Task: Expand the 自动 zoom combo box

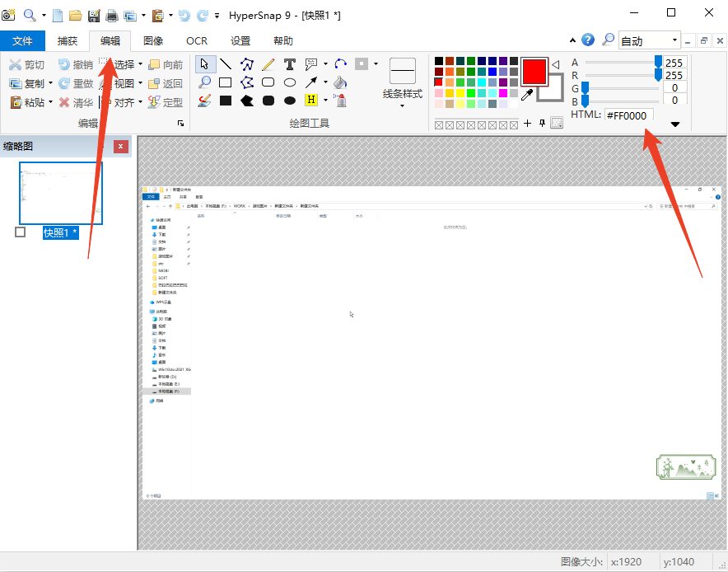Action: 675,40
